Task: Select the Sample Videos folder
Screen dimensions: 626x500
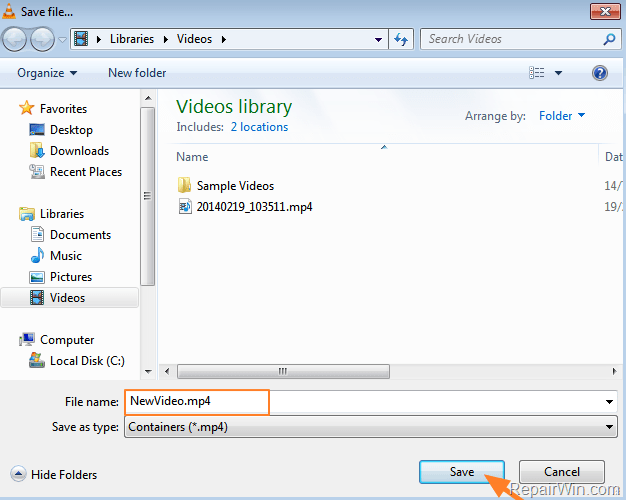Action: [x=235, y=186]
